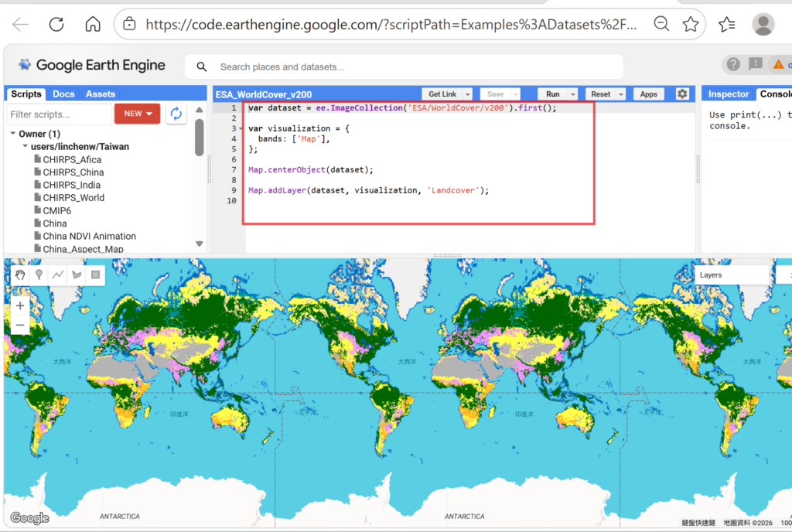Expand the red NEW dropdown button
This screenshot has width=792, height=532.
tap(137, 114)
